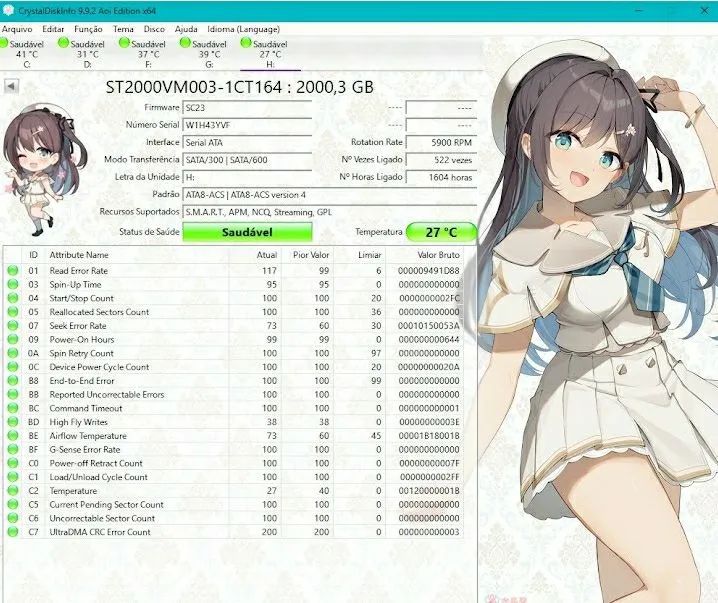718x603 pixels.
Task: Select the Reallocated Sectors Count attribute name
Action: coord(99,312)
